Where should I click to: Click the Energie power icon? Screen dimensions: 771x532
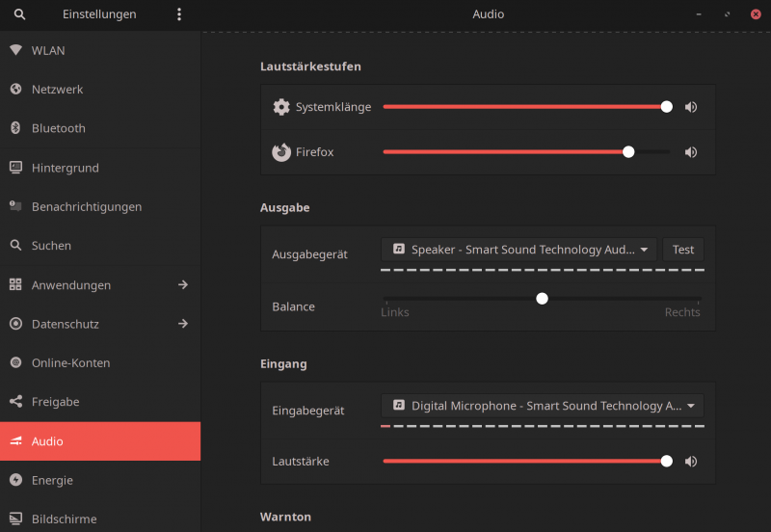coord(15,480)
